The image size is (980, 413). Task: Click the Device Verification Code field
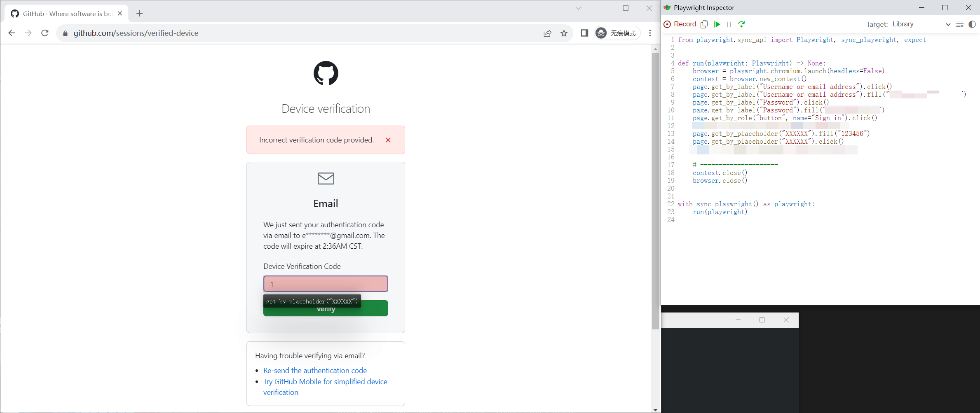(326, 284)
